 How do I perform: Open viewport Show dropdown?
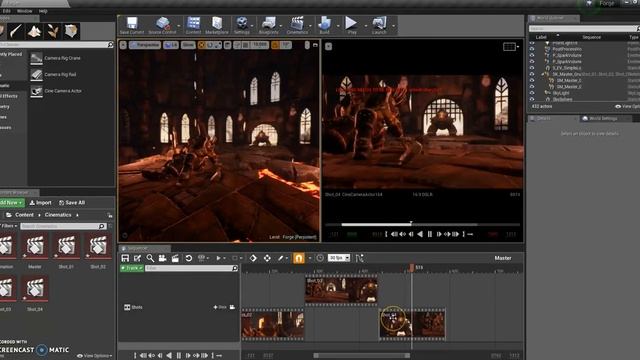point(188,45)
